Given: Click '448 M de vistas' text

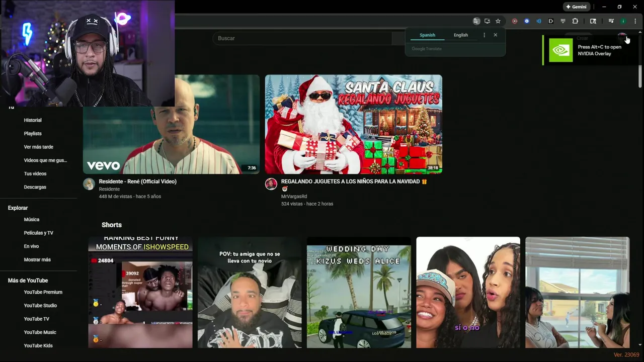Looking at the screenshot, I should pyautogui.click(x=116, y=197).
